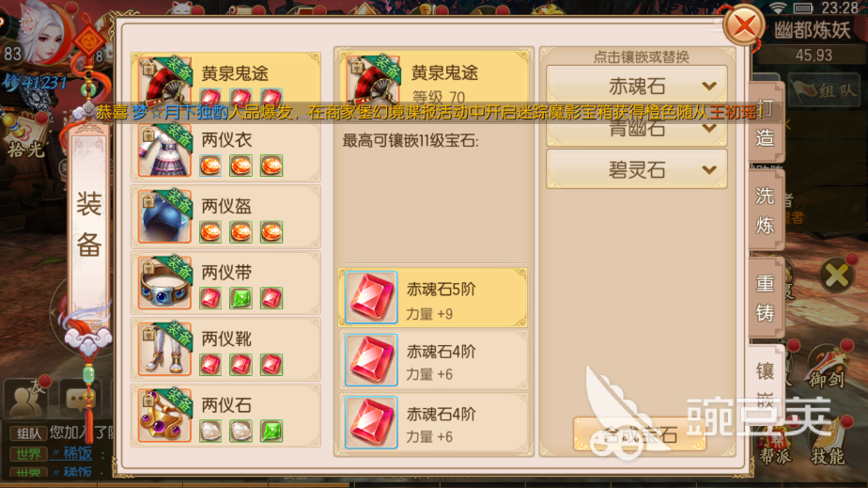Click the 合成宝石 button

coord(640,434)
